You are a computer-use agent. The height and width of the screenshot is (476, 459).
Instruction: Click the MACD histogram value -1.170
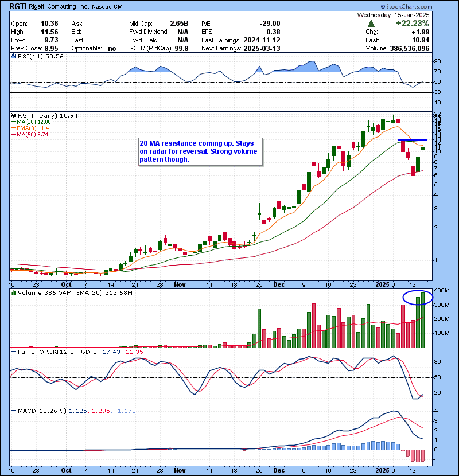point(126,411)
